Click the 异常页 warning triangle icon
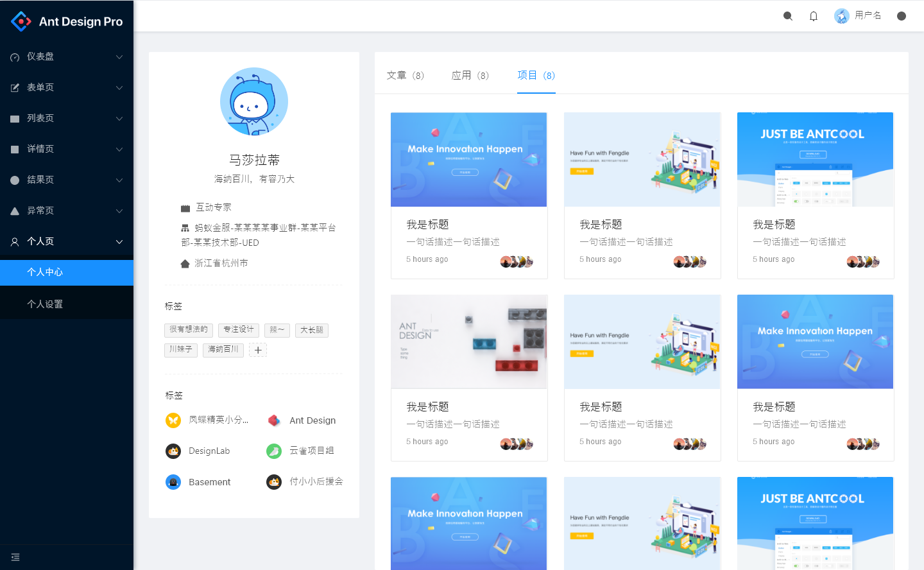Image resolution: width=924 pixels, height=570 pixels. [15, 211]
